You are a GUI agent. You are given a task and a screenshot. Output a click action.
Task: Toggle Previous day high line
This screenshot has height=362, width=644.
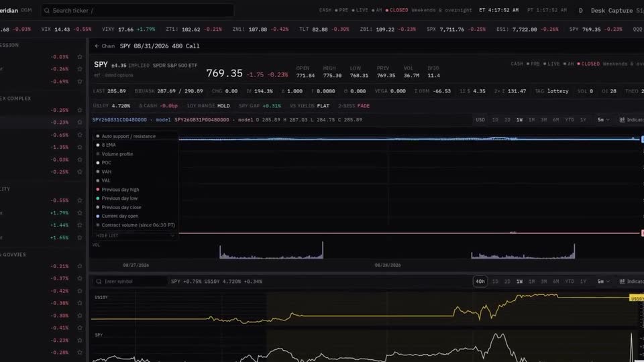coord(117,189)
